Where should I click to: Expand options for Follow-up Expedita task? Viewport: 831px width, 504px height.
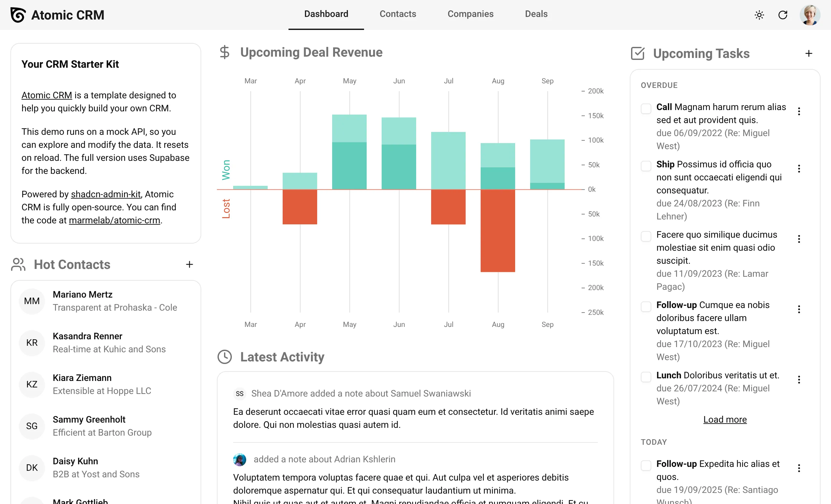pyautogui.click(x=799, y=468)
